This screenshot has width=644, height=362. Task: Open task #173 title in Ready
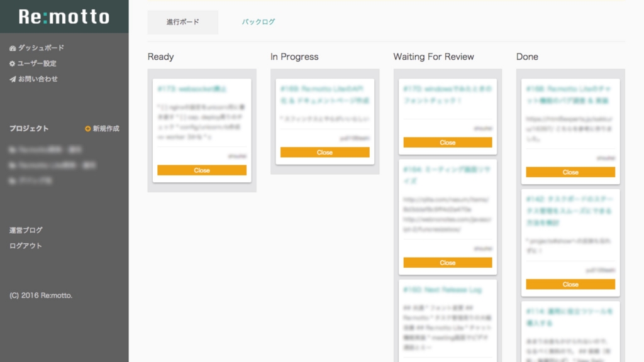pyautogui.click(x=192, y=89)
